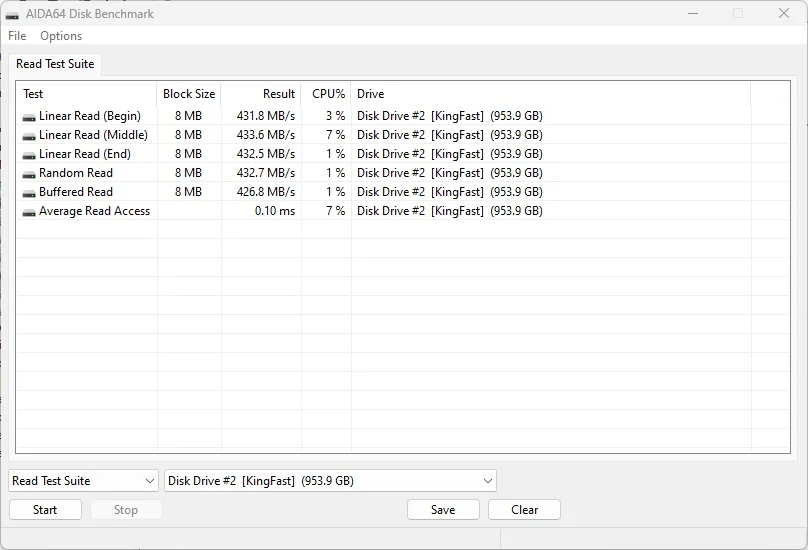808x550 pixels.
Task: Clear the benchmark results
Action: point(525,510)
